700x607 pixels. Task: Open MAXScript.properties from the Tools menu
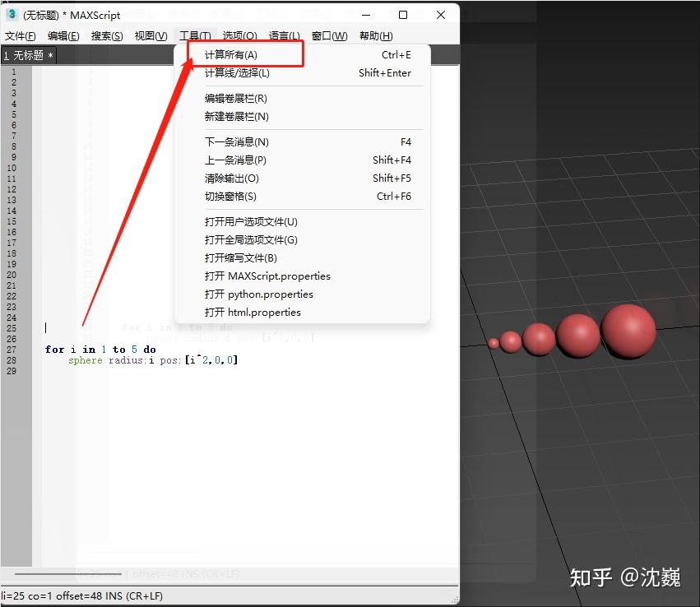(254, 276)
